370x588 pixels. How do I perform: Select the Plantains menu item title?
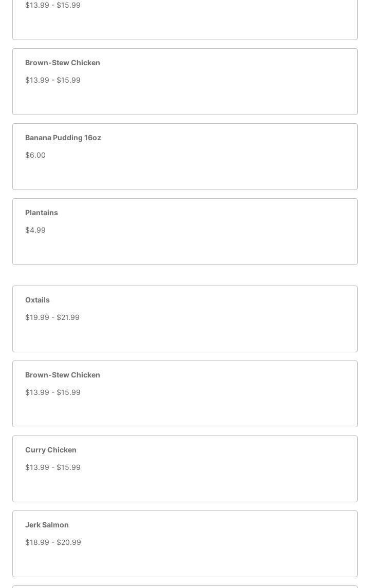click(x=42, y=213)
